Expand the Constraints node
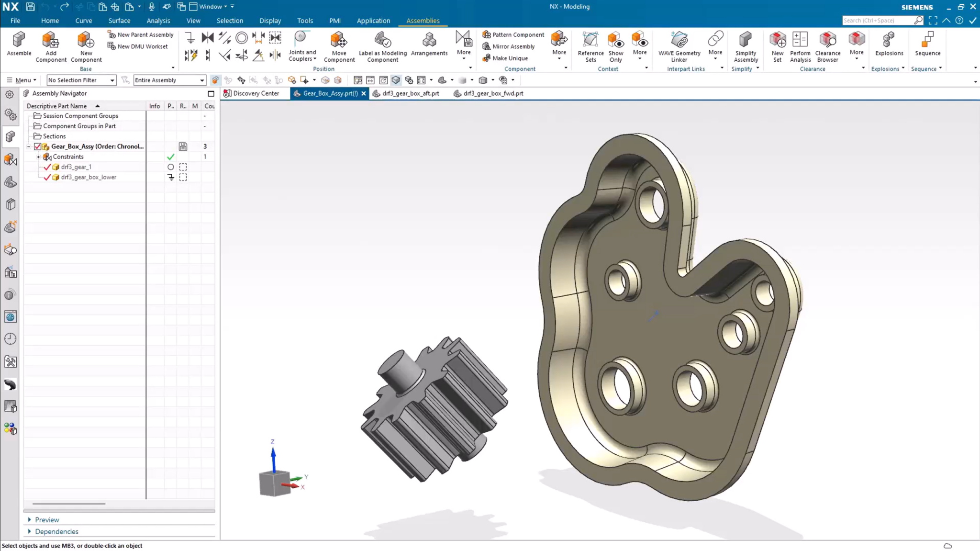Screen dimensions: 980x551 click(39, 157)
